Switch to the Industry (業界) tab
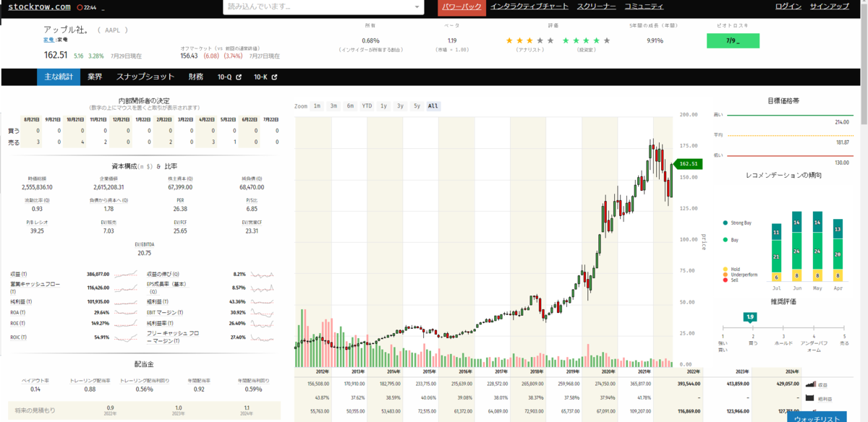 (x=95, y=77)
